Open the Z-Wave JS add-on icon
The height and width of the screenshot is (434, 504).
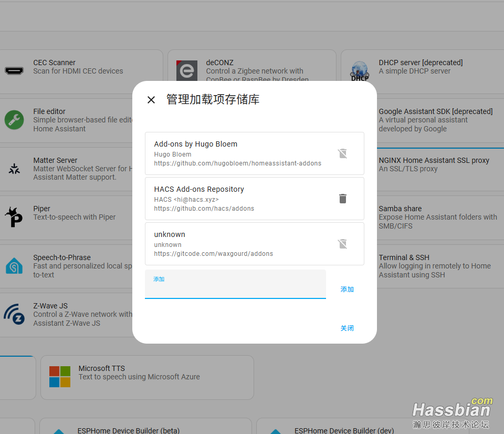14,314
